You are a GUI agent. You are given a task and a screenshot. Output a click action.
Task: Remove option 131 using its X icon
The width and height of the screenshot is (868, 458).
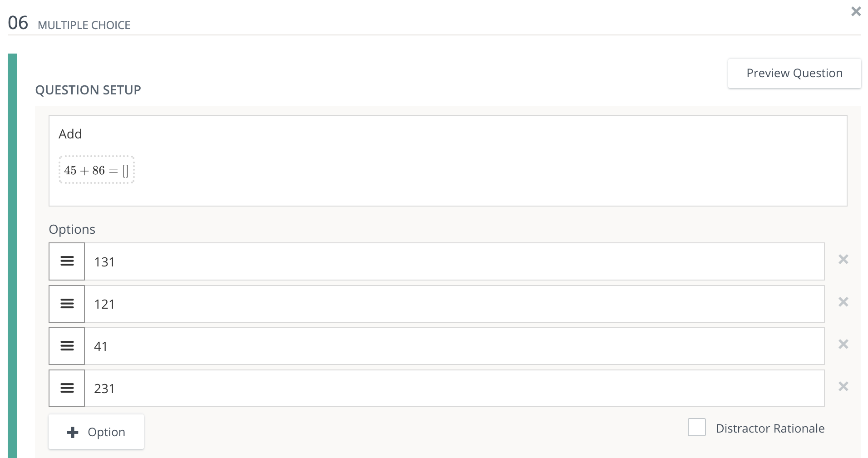click(x=843, y=259)
